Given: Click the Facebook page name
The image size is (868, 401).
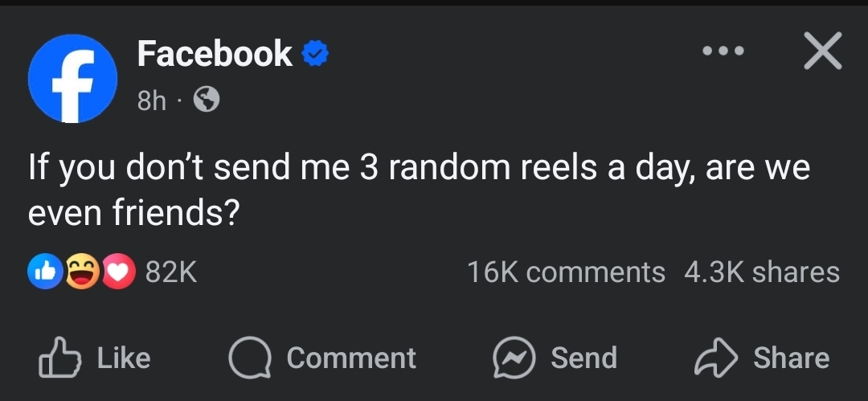Looking at the screenshot, I should tap(215, 54).
